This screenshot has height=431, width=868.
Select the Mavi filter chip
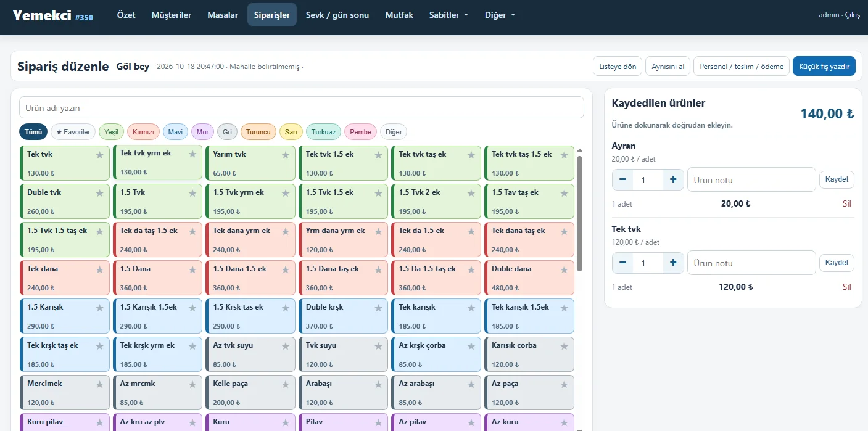pos(175,132)
